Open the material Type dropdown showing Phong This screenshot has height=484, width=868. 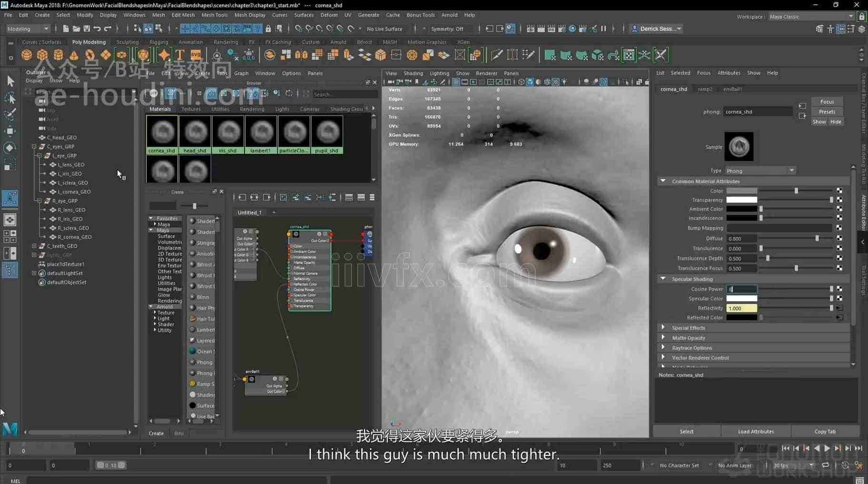760,170
